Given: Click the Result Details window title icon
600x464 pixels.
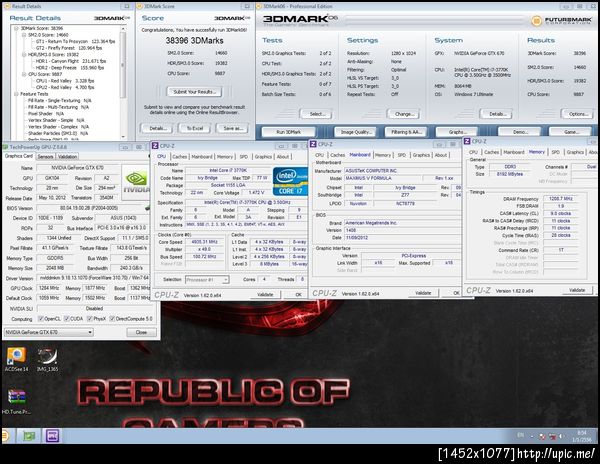Looking at the screenshot, I should click(x=7, y=6).
